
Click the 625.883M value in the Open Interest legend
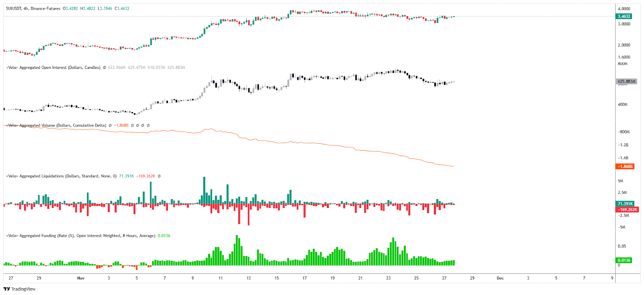click(x=176, y=67)
